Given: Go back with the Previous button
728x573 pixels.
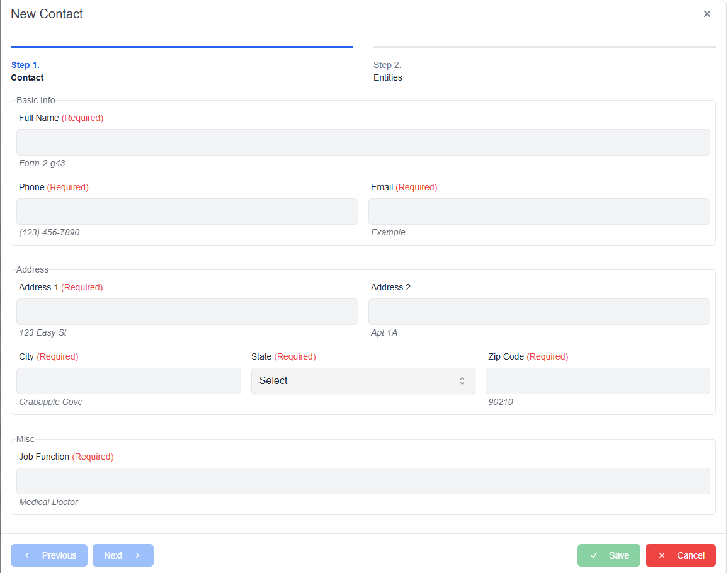Looking at the screenshot, I should (x=49, y=555).
